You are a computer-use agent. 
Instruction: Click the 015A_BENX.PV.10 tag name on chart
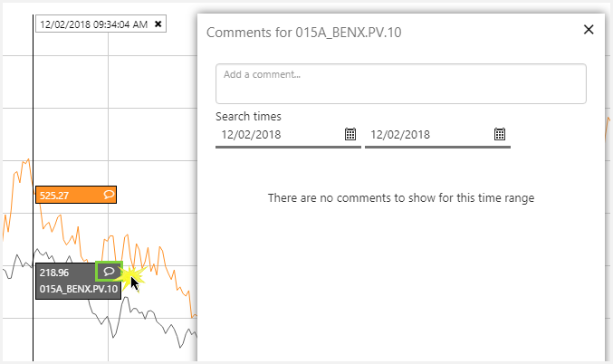coord(76,290)
